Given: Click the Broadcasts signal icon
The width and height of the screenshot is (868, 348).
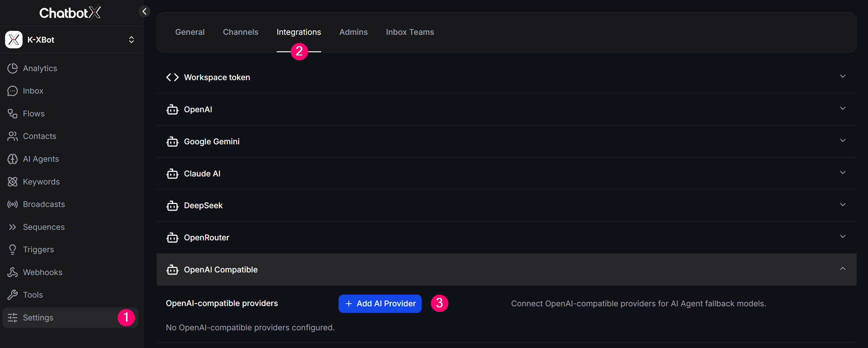Looking at the screenshot, I should (13, 205).
